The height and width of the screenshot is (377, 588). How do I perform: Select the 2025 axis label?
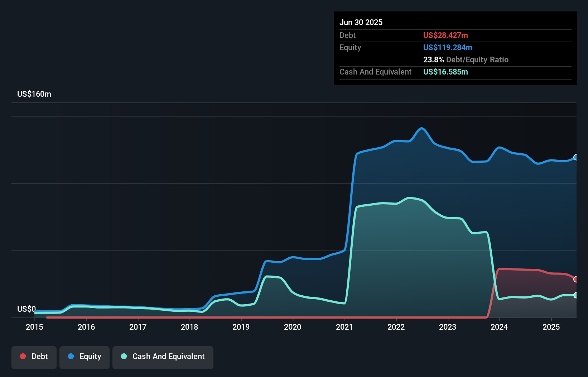pyautogui.click(x=551, y=327)
